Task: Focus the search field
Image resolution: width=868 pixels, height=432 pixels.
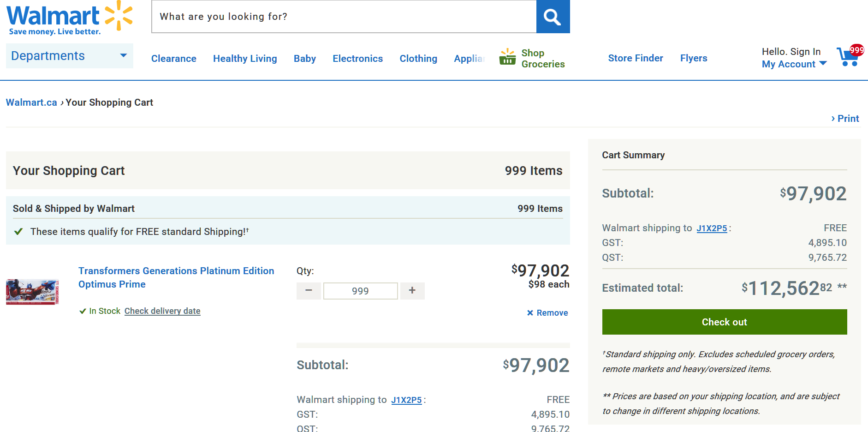Action: pos(344,17)
